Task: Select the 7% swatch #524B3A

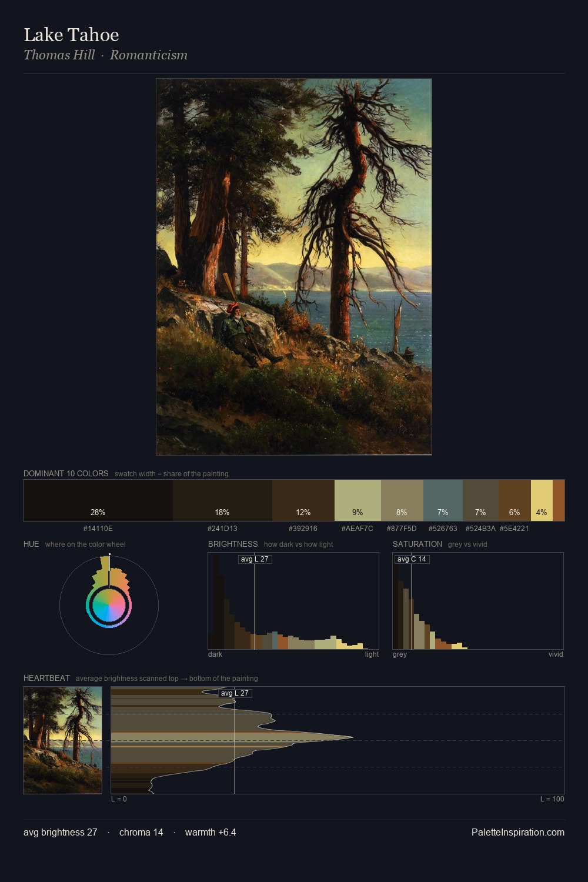Action: (x=480, y=500)
